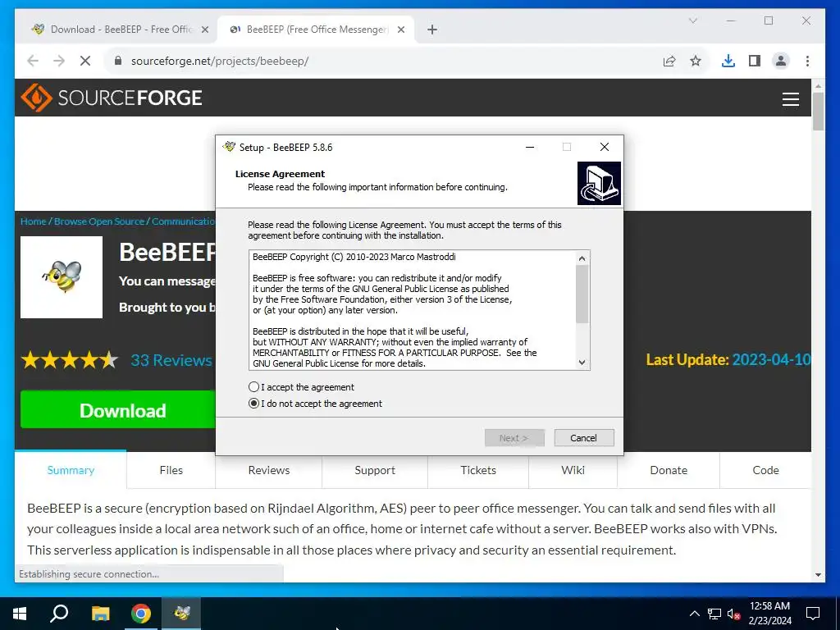Close the "BeeBEEP (Free Office Messenger)" tab
Viewport: 840px width, 630px height.
click(x=400, y=30)
